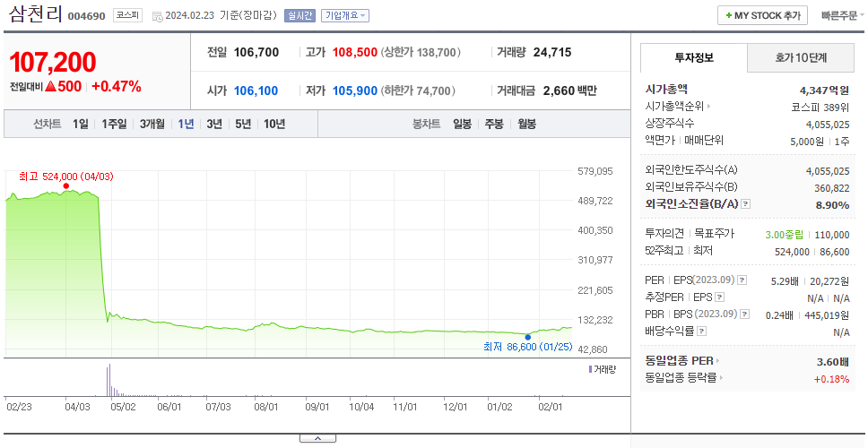This screenshot has height=448, width=868.
Task: Expand 동일업종 등락률 arrow
Action: [721, 378]
